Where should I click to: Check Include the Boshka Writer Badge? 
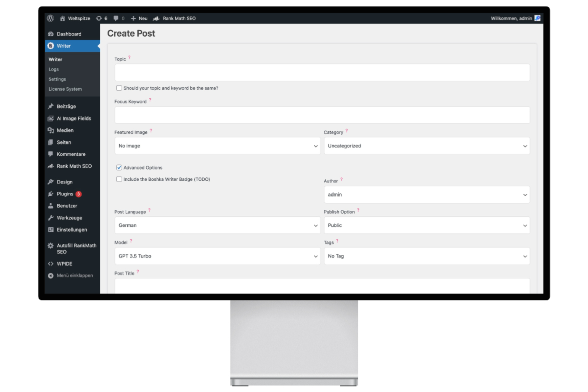[119, 179]
